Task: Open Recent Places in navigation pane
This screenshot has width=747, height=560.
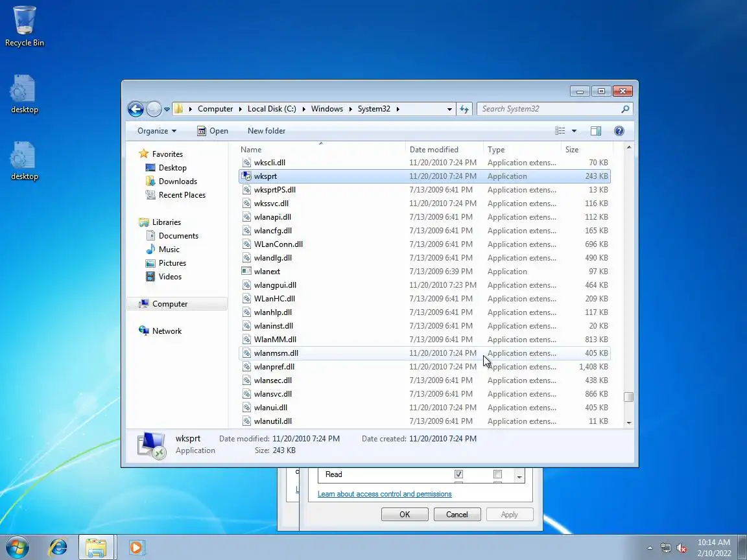Action: click(x=182, y=195)
